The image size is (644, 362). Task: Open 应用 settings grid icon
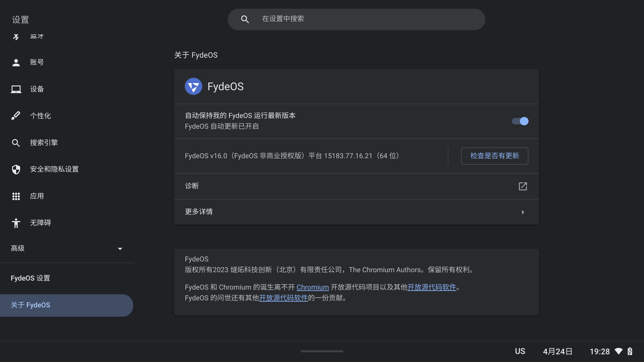[16, 196]
